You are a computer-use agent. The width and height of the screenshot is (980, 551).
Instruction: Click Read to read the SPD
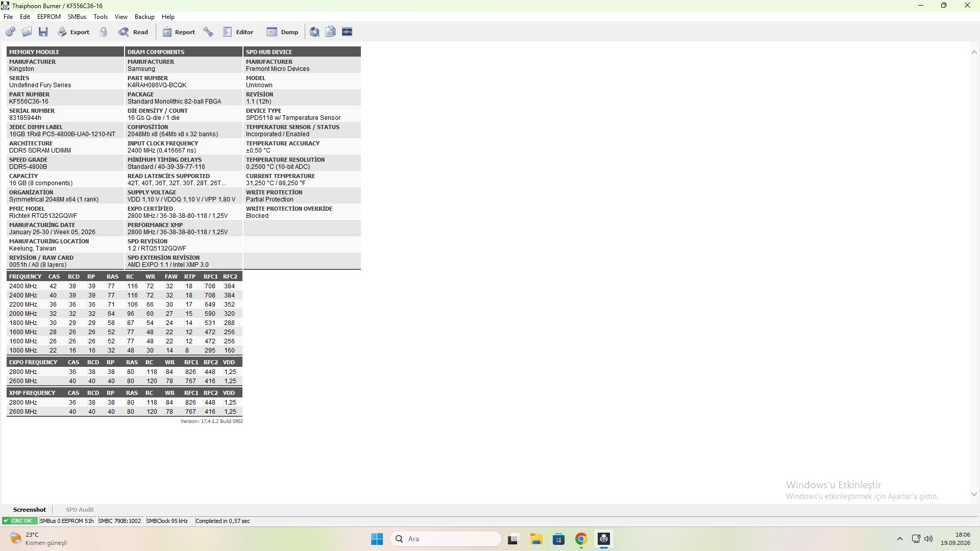click(x=133, y=32)
